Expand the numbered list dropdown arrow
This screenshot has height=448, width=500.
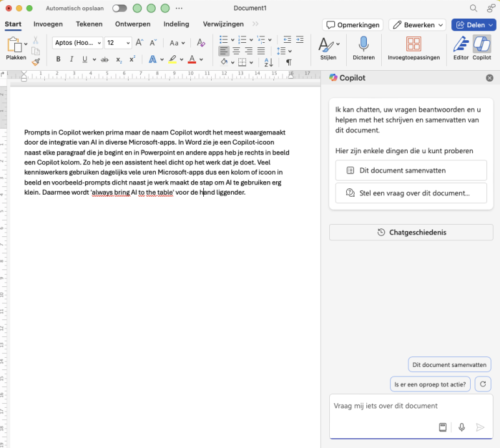251,40
